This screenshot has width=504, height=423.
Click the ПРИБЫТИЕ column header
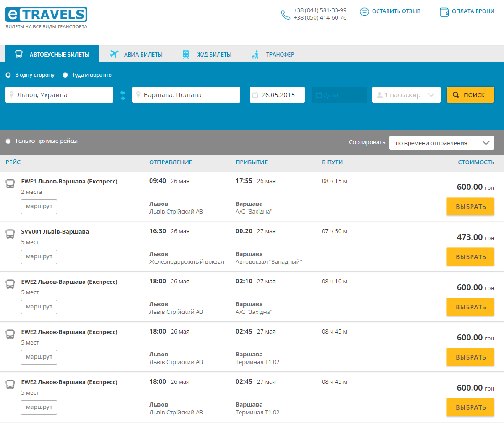pos(252,162)
